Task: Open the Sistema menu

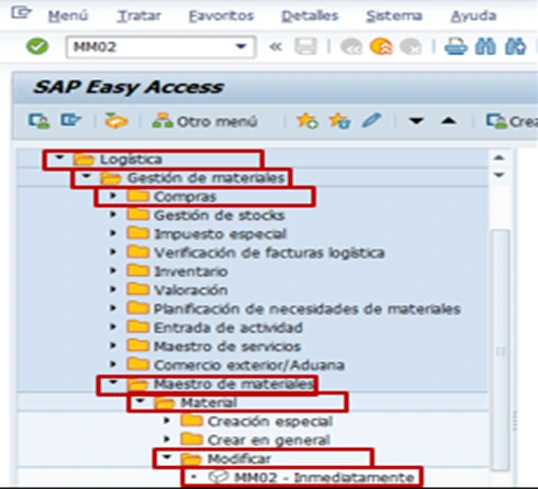Action: click(394, 16)
